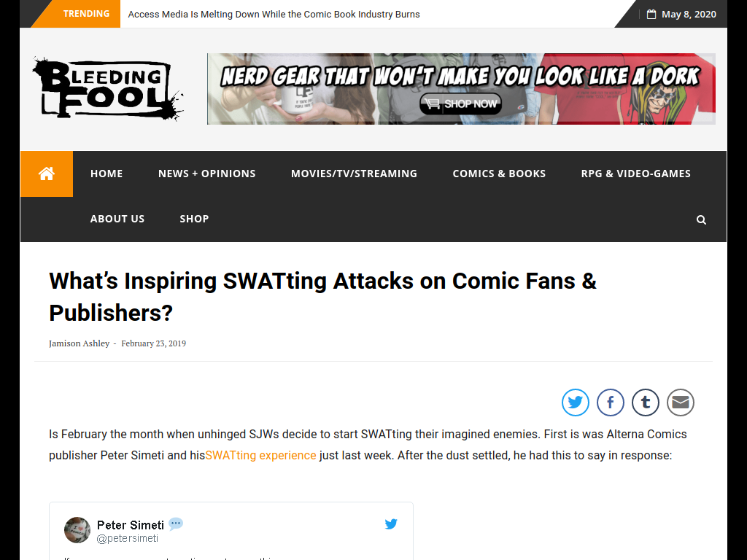The height and width of the screenshot is (560, 747).
Task: Open MOVIES/TV/STREAMING menu
Action: click(x=354, y=174)
